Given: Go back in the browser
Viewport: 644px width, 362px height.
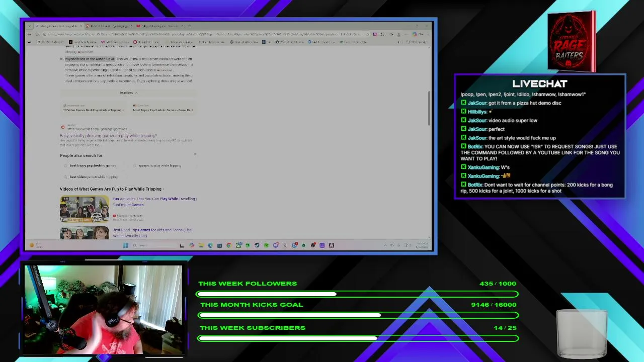Looking at the screenshot, I should pos(29,34).
